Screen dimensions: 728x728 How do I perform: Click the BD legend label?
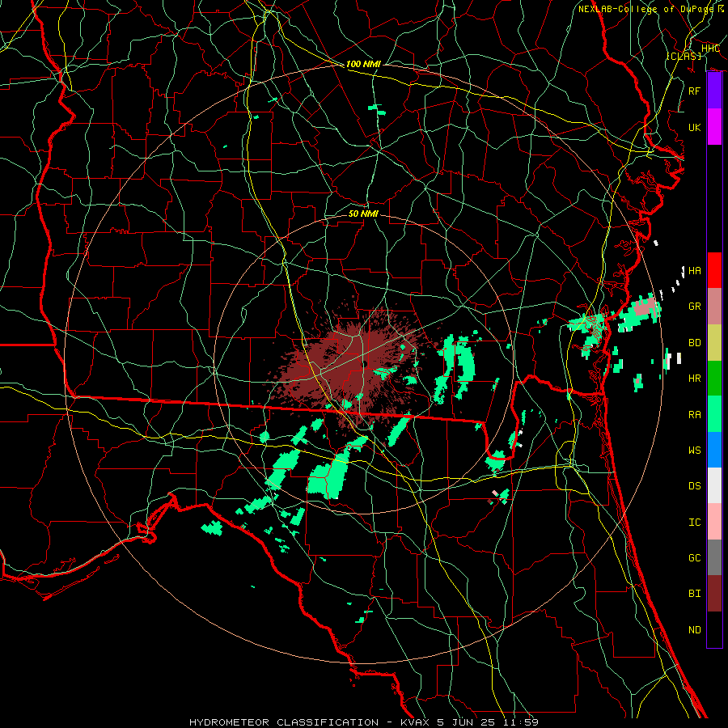click(694, 343)
